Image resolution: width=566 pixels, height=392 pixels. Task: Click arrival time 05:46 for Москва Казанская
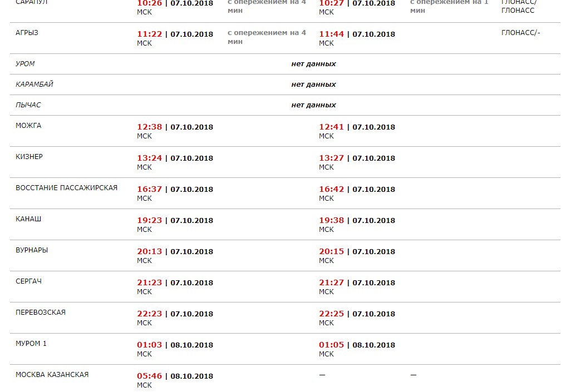pos(150,376)
